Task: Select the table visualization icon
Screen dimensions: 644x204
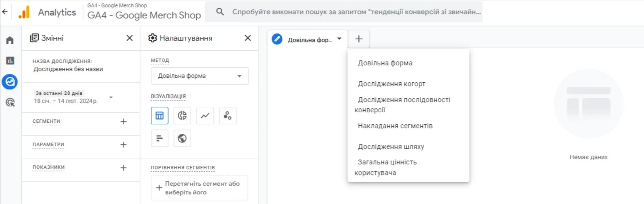Action: [159, 116]
